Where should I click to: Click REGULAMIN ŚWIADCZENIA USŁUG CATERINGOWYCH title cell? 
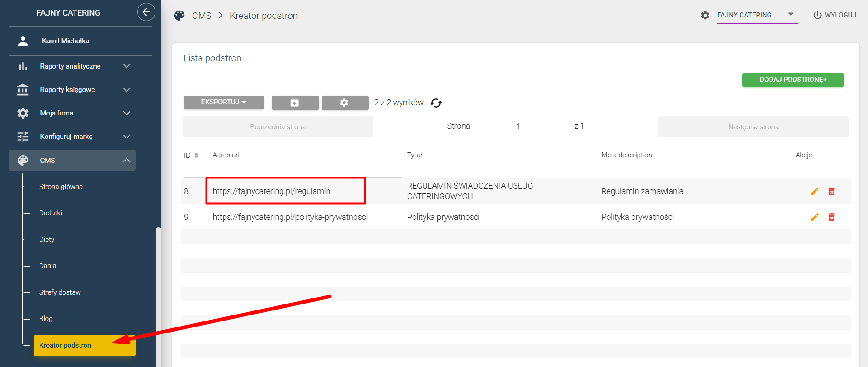(x=470, y=191)
